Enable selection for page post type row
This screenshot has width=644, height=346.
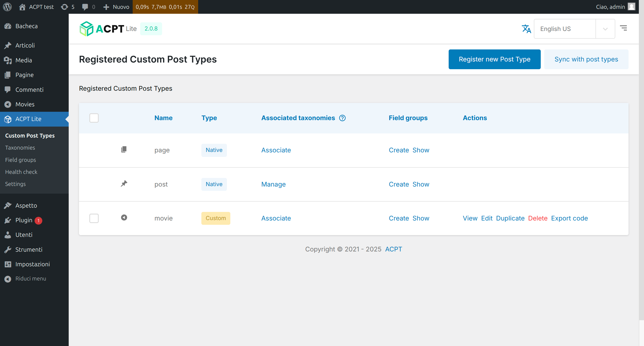click(x=94, y=150)
